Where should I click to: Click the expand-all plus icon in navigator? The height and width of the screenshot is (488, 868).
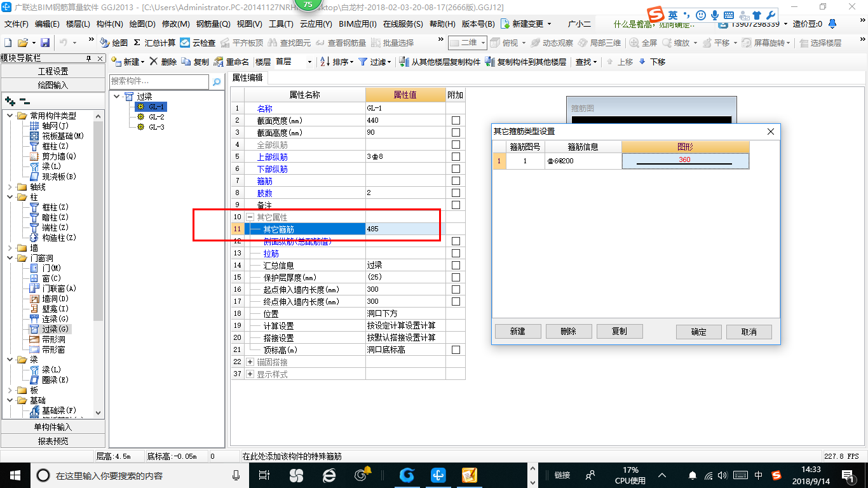pyautogui.click(x=10, y=100)
